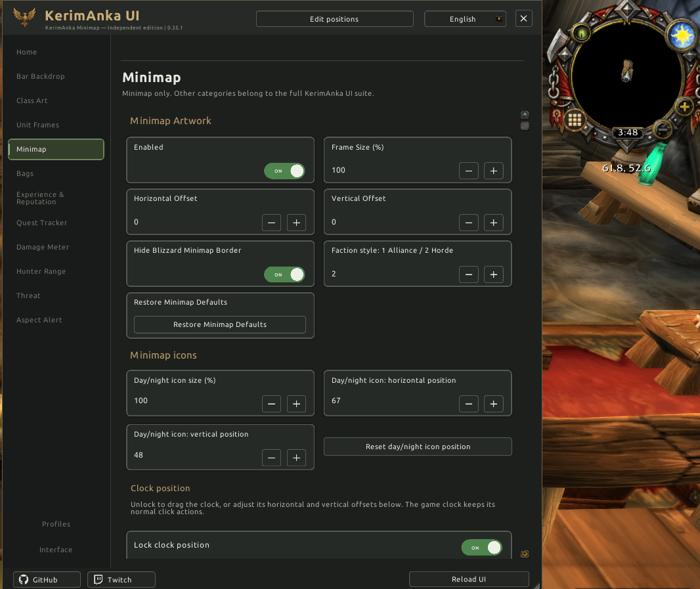700x589 pixels.
Task: Toggle the Lock clock position switch
Action: click(482, 548)
